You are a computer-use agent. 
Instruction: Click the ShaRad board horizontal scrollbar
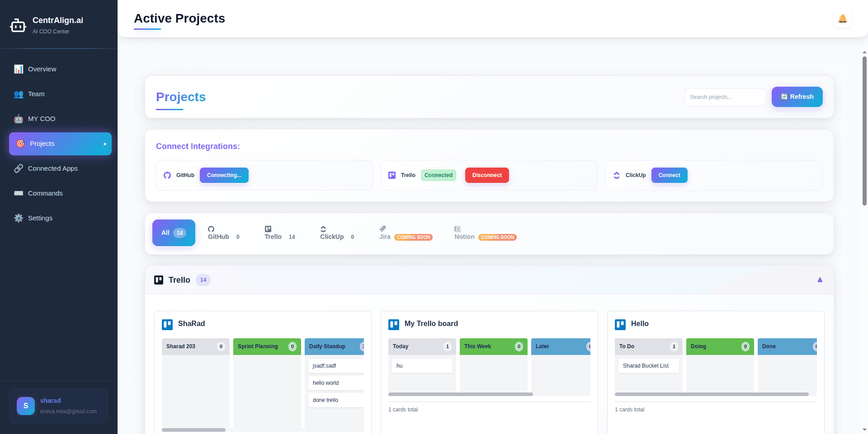[194, 430]
